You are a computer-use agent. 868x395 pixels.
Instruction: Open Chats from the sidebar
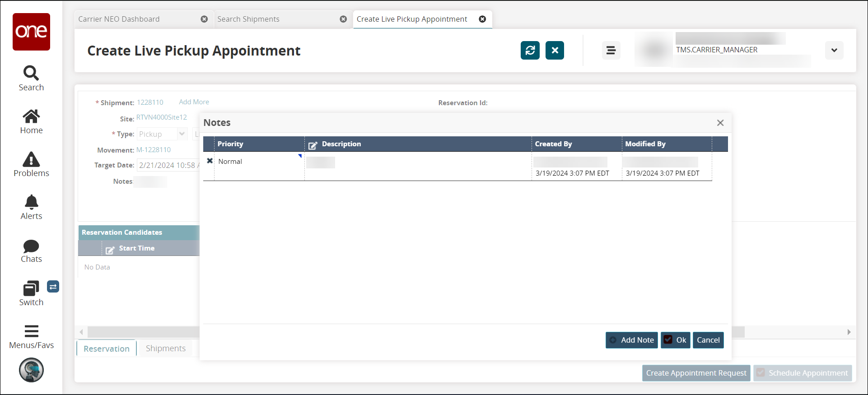coord(31,251)
